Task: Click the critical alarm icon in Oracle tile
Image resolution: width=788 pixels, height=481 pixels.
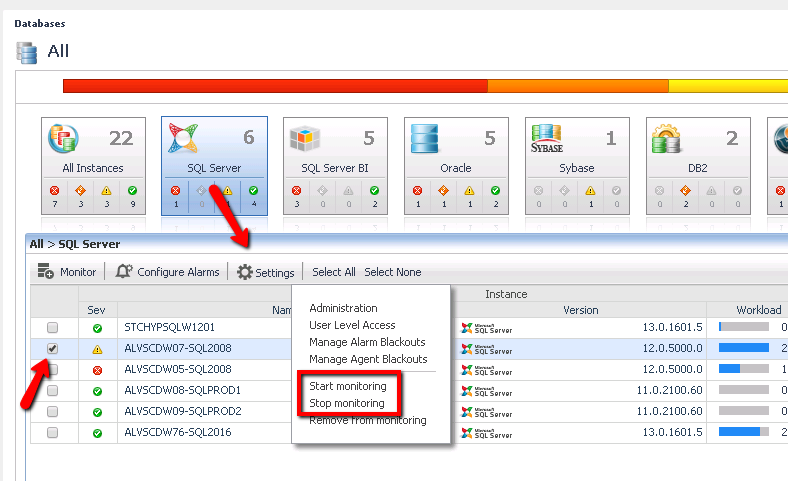Action: click(443, 190)
